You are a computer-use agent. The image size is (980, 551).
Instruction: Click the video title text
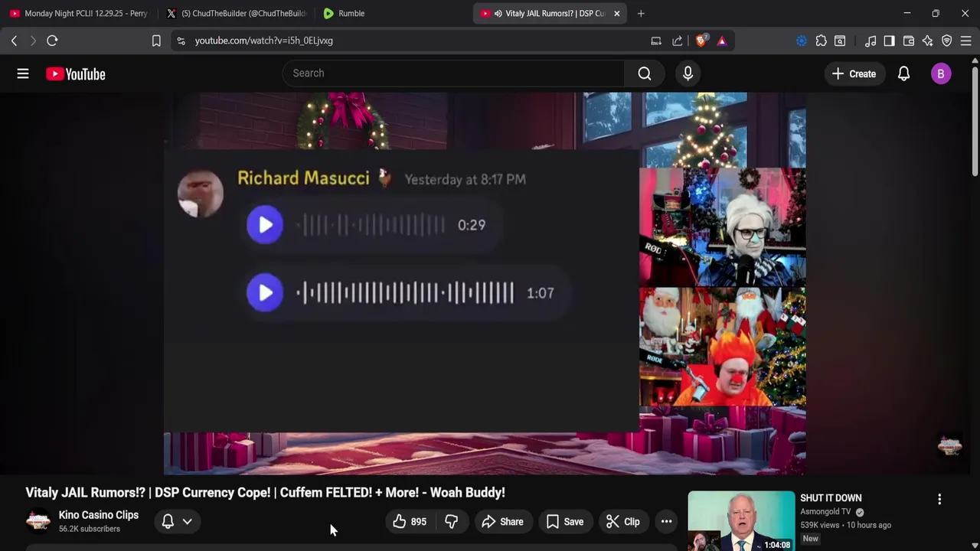click(265, 492)
